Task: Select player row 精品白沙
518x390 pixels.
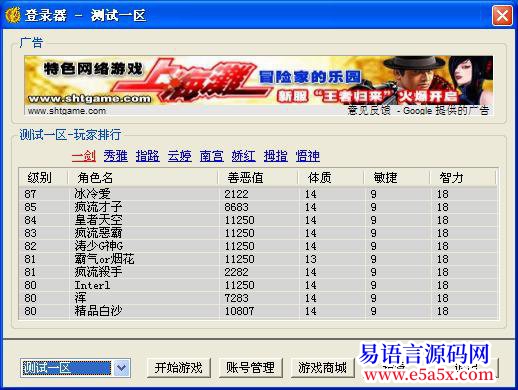Action: (258, 311)
